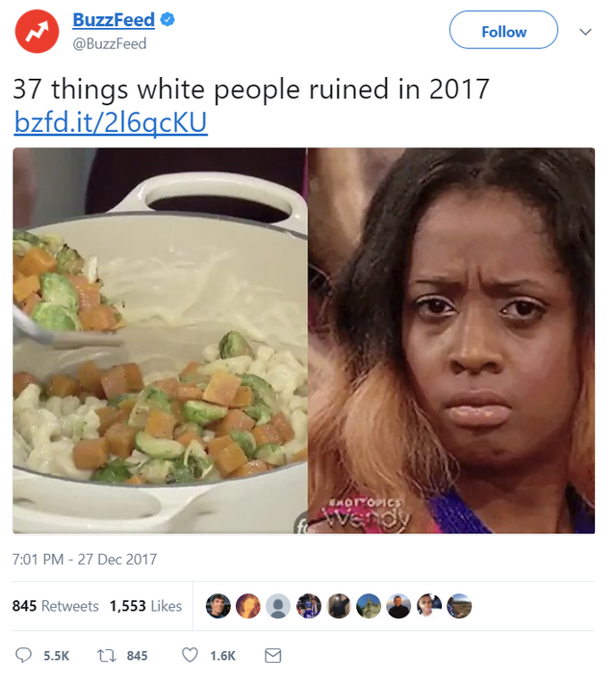This screenshot has width=616, height=681.
Task: Open the @BuzzFeed handle
Action: (x=110, y=44)
